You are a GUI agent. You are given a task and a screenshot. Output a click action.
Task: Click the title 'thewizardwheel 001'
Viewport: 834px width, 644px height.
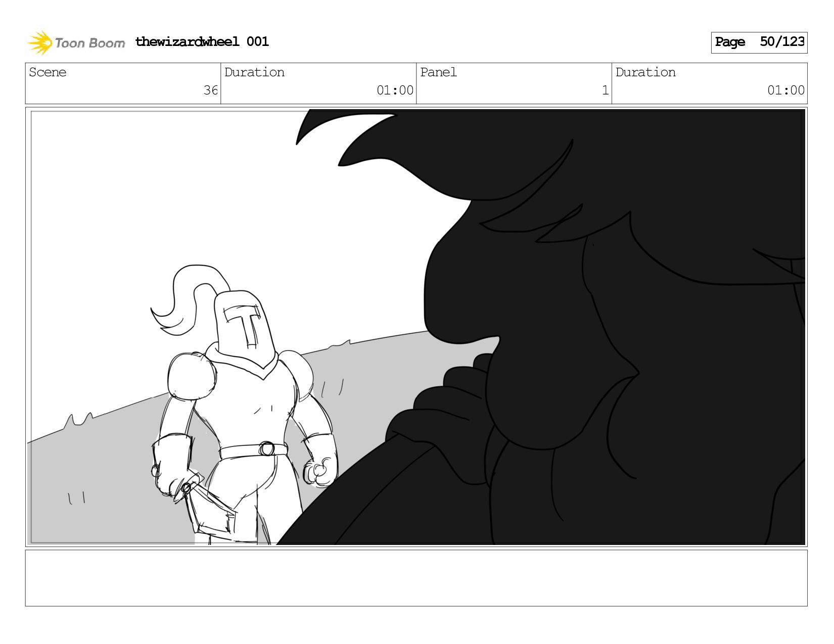pos(202,41)
